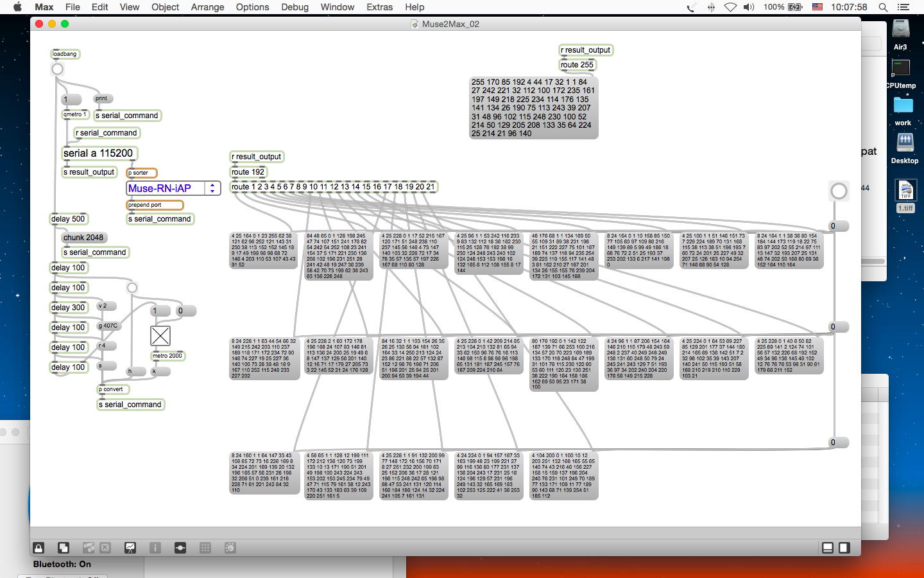924x578 pixels.
Task: Select the p sorter subpatcher object
Action: [141, 173]
